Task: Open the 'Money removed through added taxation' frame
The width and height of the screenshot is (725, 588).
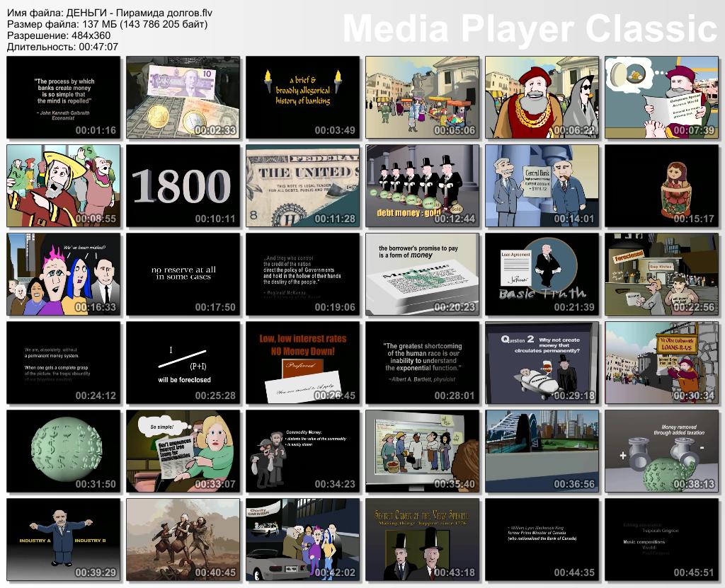Action: (x=662, y=451)
